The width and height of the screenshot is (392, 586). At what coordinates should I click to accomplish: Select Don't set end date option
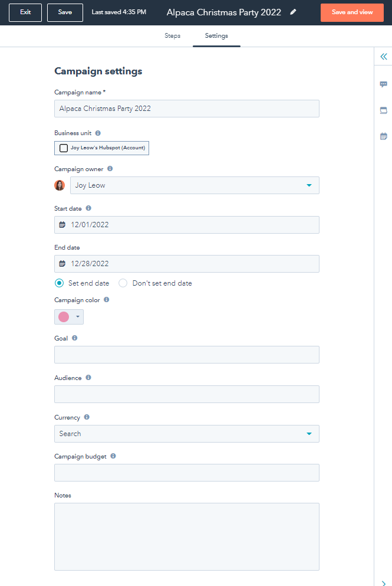[123, 283]
